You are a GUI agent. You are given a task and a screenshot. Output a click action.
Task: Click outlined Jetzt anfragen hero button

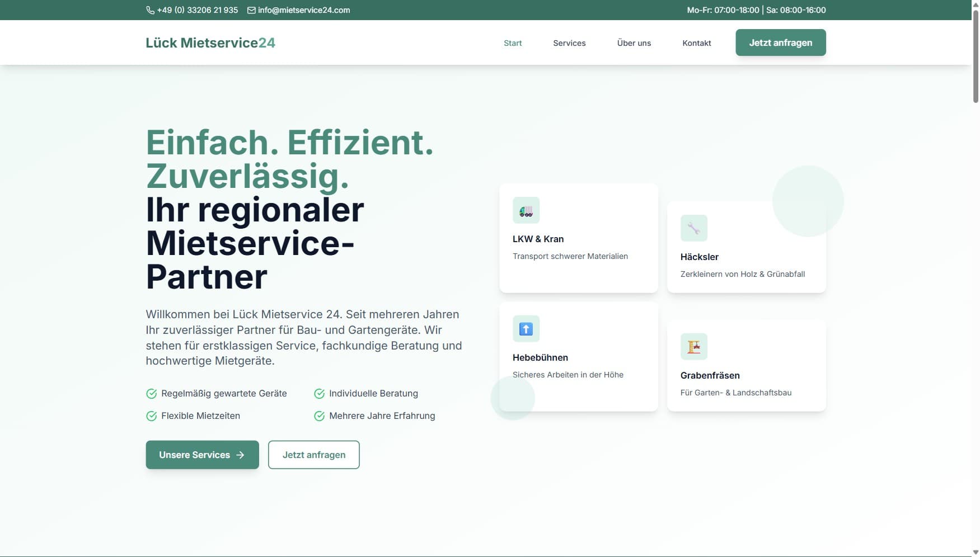(313, 455)
